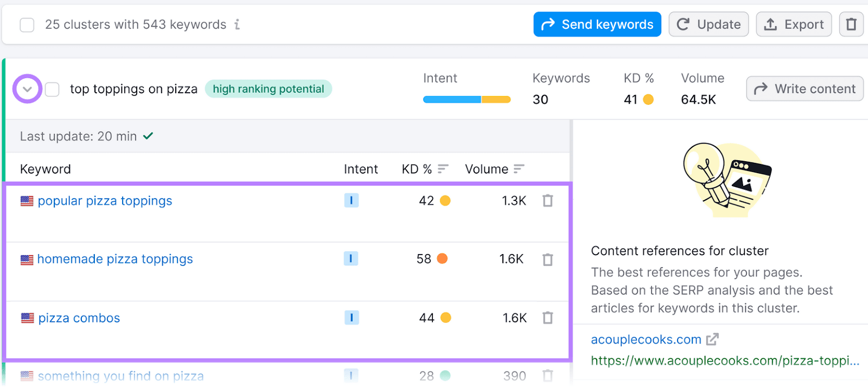
Task: Delete the 'homemade pizza toppings' keyword row
Action: [x=548, y=259]
